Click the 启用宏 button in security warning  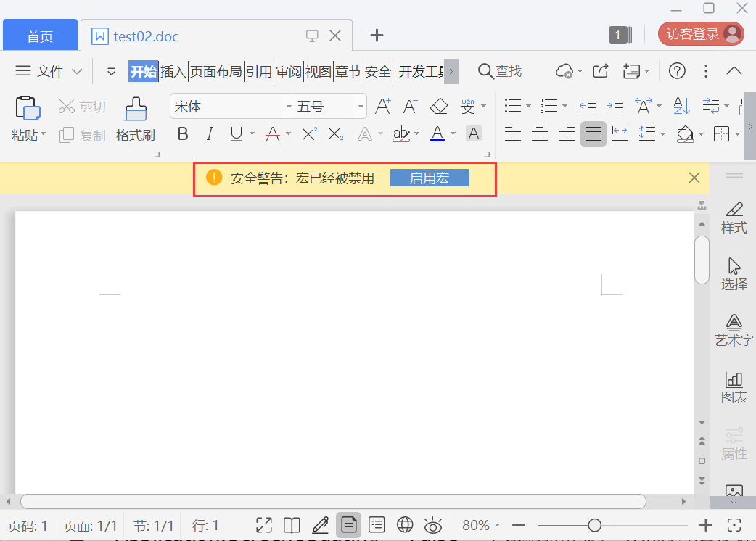(x=429, y=177)
